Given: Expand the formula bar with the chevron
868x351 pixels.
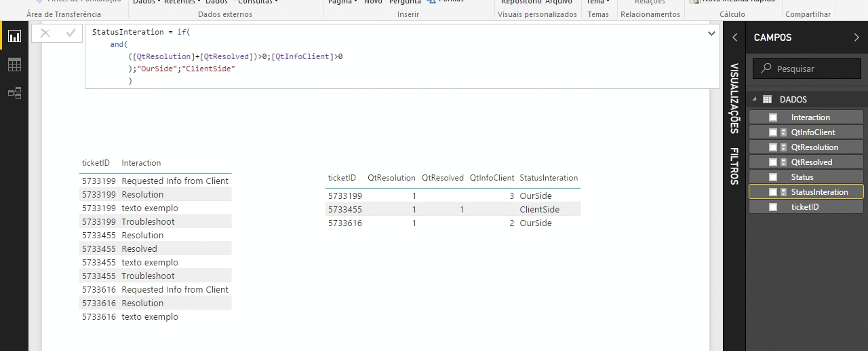Looking at the screenshot, I should tap(711, 33).
